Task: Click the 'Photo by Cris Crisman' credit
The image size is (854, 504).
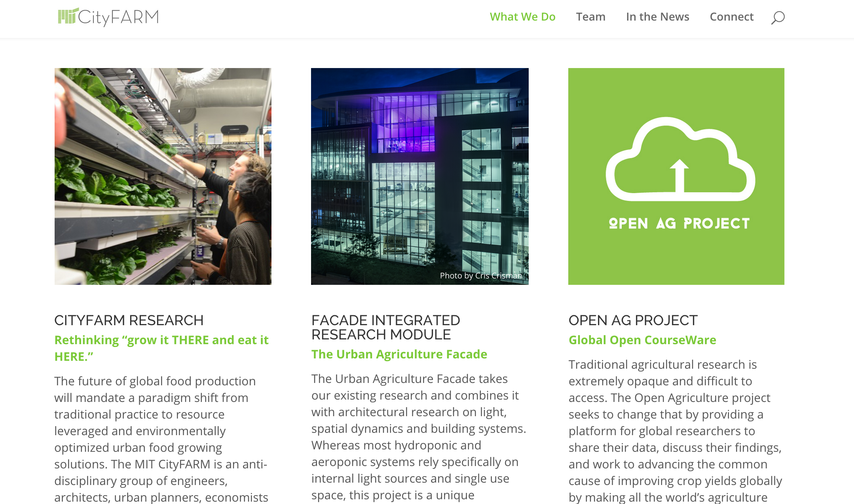Action: tap(481, 275)
